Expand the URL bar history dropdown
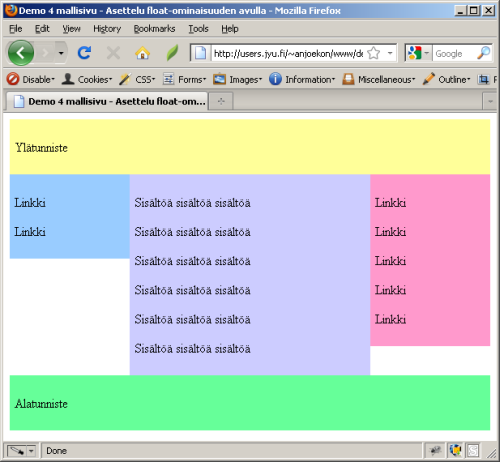 [x=390, y=53]
